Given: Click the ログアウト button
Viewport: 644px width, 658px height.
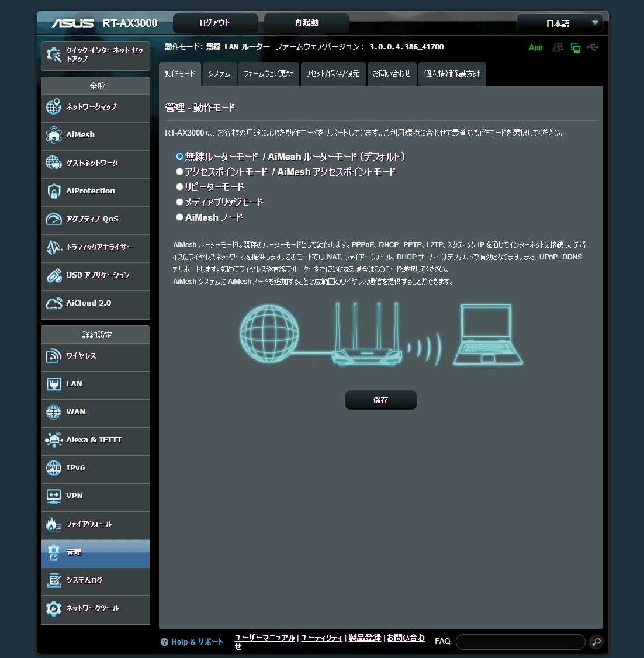Looking at the screenshot, I should tap(215, 23).
